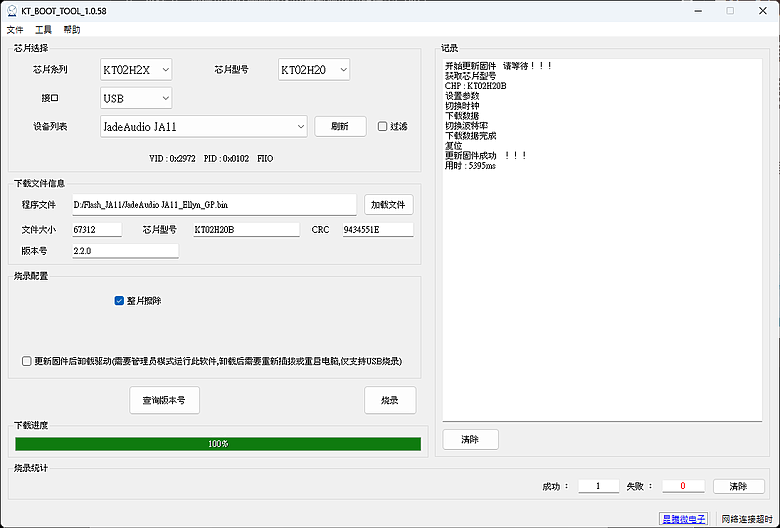Click the 用时 : 5395ms log line
This screenshot has height=528, width=780.
(x=470, y=166)
